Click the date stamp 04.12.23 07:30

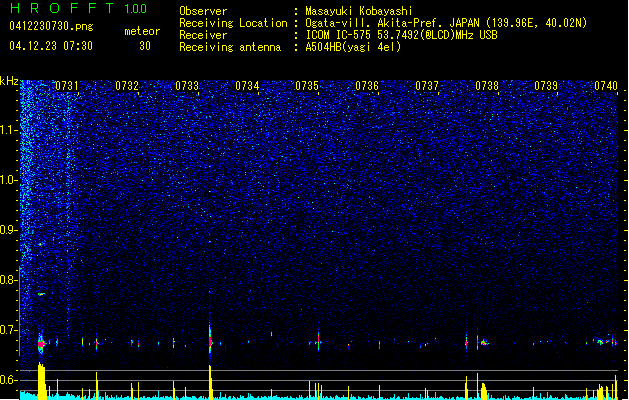tap(51, 45)
